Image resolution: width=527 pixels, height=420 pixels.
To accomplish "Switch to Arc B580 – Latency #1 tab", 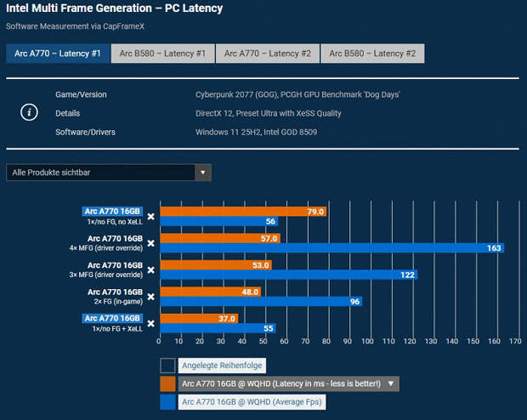I will pos(161,54).
